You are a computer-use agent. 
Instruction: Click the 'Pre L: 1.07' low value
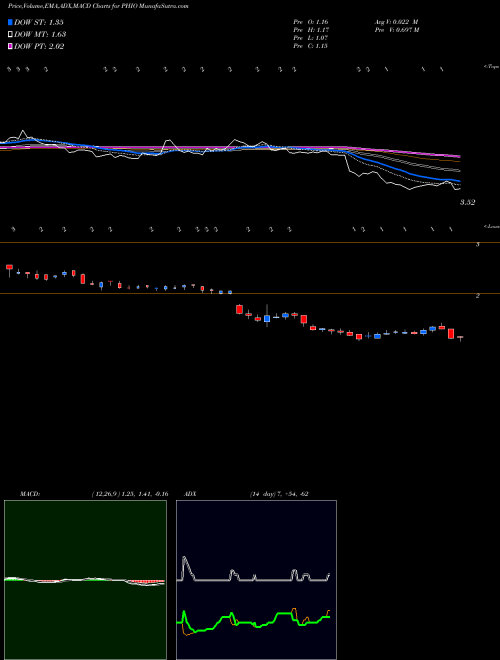coord(311,38)
